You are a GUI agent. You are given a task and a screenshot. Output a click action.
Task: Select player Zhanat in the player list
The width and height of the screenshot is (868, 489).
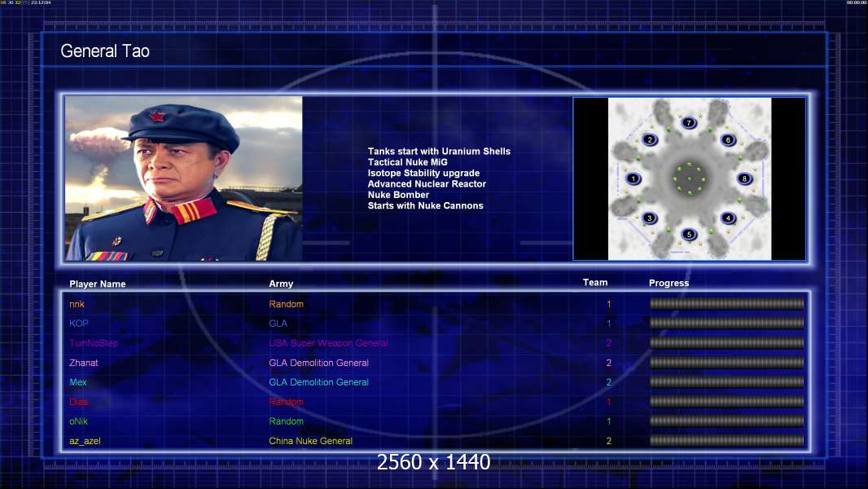point(84,363)
